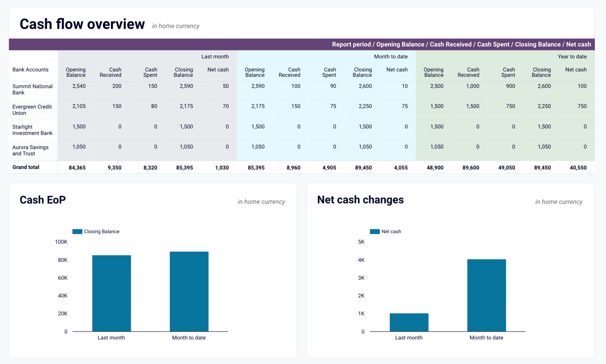Select the Month to date bar in Cash EoP

(x=189, y=291)
